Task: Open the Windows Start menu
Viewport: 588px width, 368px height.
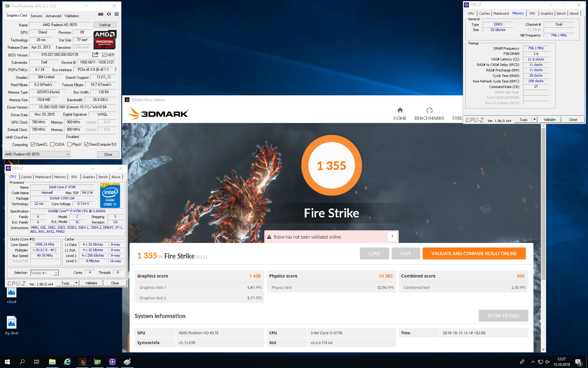Action: click(x=7, y=362)
